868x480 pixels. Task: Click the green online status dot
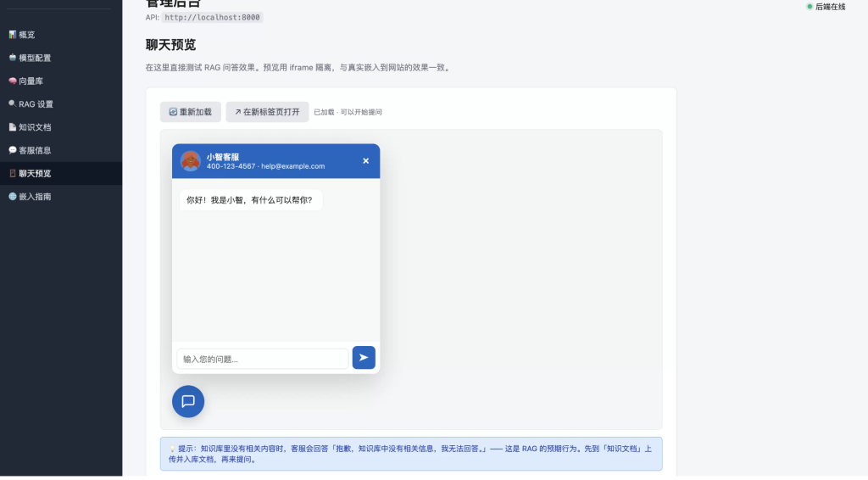coord(810,7)
